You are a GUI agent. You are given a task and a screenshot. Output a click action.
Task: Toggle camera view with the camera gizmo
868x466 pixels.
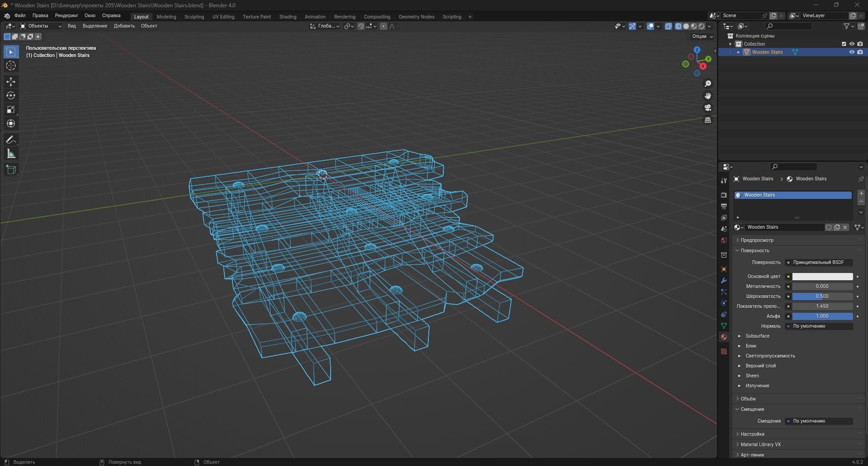pos(708,108)
